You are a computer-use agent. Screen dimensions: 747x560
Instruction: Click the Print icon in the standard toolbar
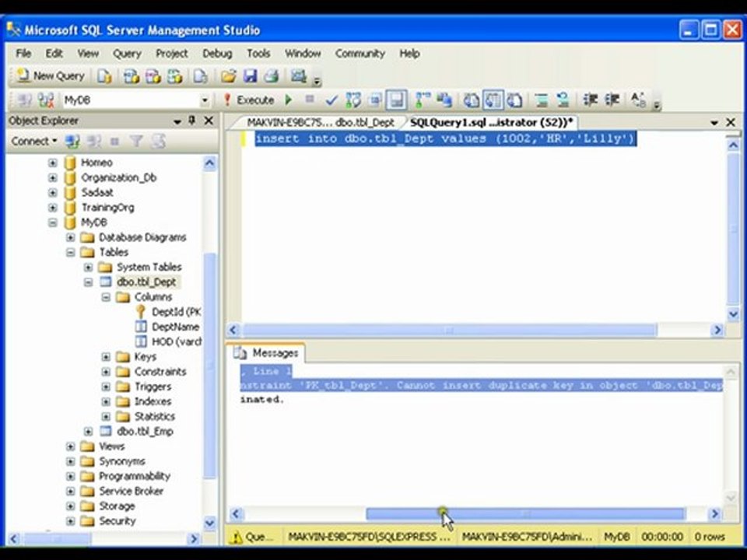[272, 76]
